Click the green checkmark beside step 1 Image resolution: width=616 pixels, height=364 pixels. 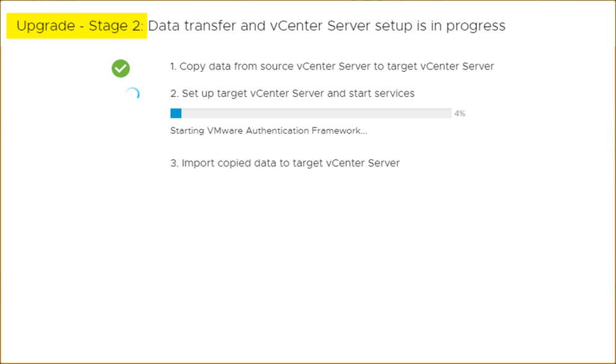point(120,69)
